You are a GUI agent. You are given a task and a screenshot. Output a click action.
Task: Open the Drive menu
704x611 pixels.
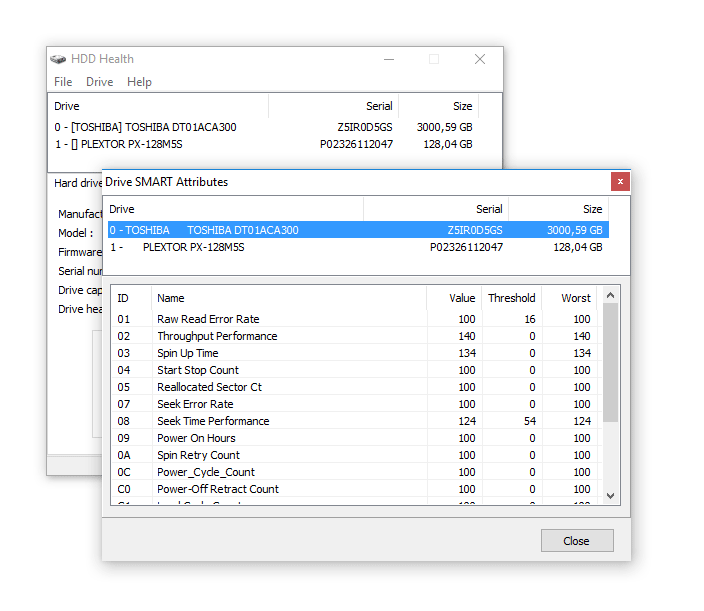[x=99, y=82]
